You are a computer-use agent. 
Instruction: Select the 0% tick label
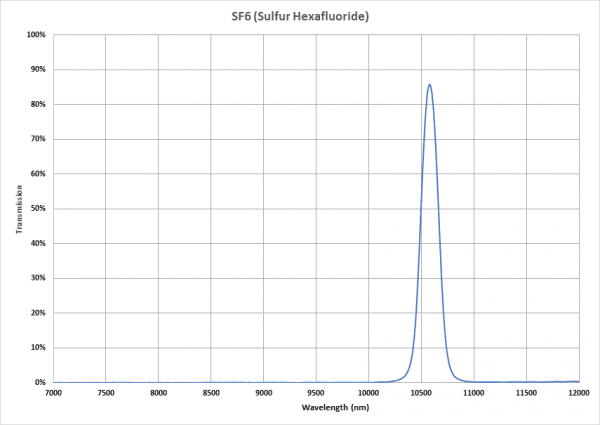click(x=40, y=382)
